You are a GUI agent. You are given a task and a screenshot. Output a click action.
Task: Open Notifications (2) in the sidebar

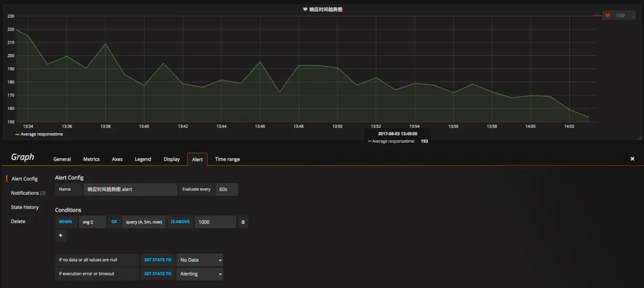[28, 193]
